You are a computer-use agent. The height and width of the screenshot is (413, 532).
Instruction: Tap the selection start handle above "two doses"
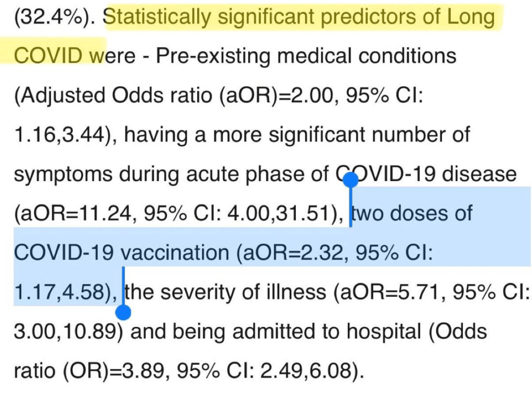pos(351,180)
